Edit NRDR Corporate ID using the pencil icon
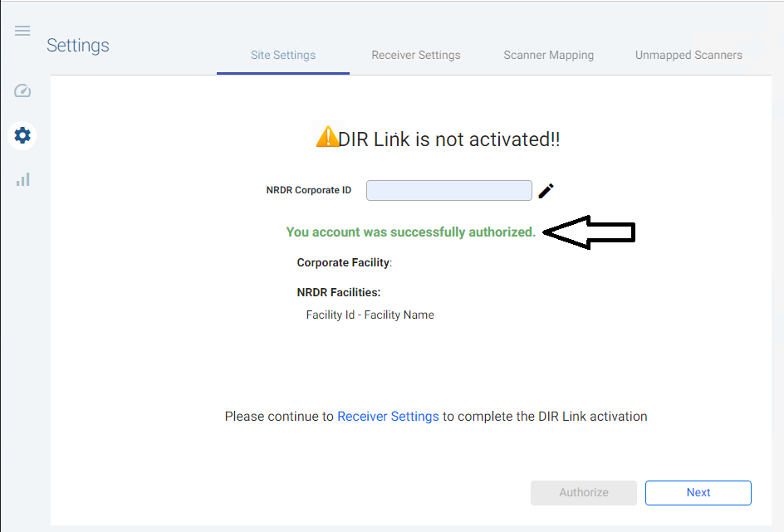The height and width of the screenshot is (532, 784). tap(546, 190)
